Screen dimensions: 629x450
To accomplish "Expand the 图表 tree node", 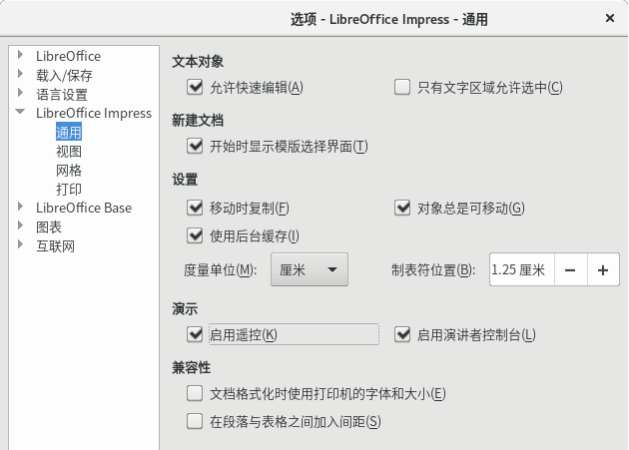I will tap(20, 227).
